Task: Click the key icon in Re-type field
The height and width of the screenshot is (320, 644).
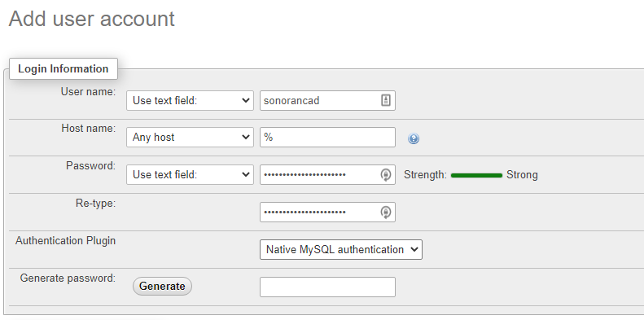Action: click(385, 212)
